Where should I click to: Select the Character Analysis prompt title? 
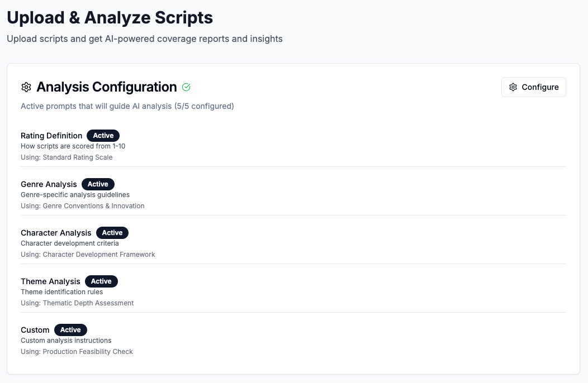tap(56, 233)
